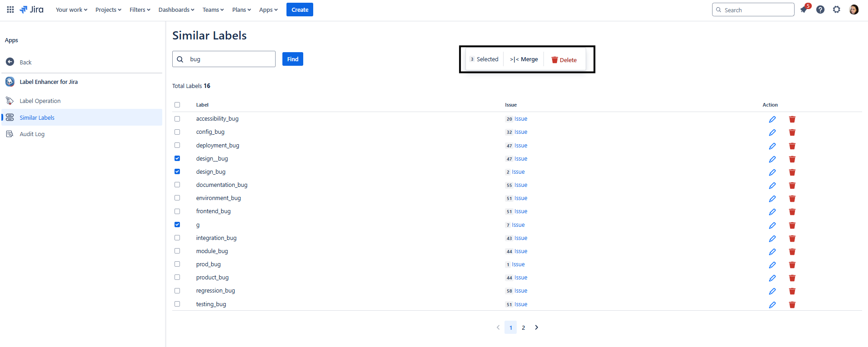Expand the Apps dropdown in navbar
This screenshot has width=868, height=347.
[x=268, y=10]
